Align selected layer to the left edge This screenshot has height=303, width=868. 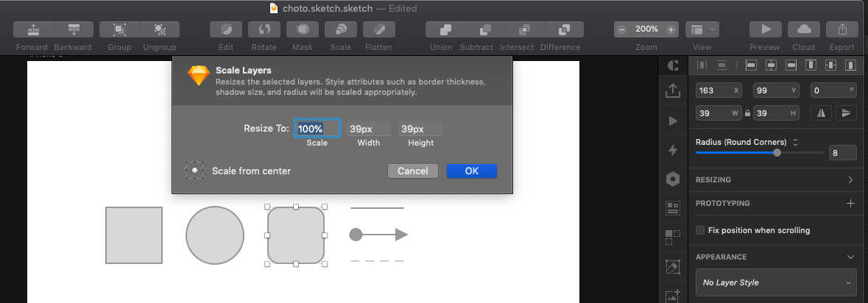[x=751, y=65]
